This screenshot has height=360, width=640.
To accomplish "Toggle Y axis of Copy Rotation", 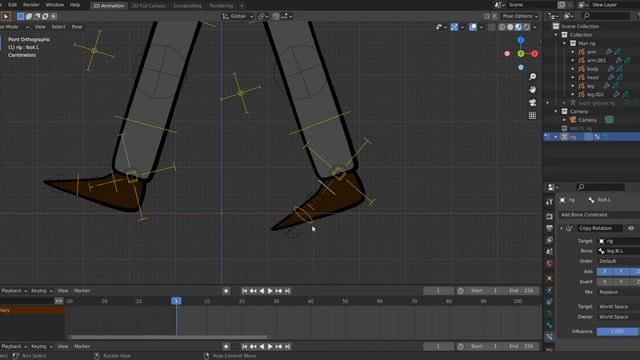I will (621, 271).
